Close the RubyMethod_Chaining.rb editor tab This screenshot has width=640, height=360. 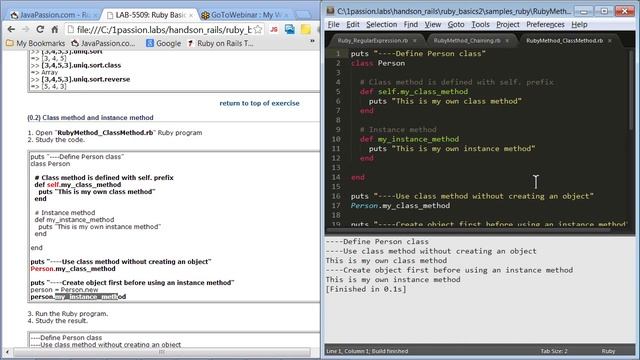(x=507, y=41)
